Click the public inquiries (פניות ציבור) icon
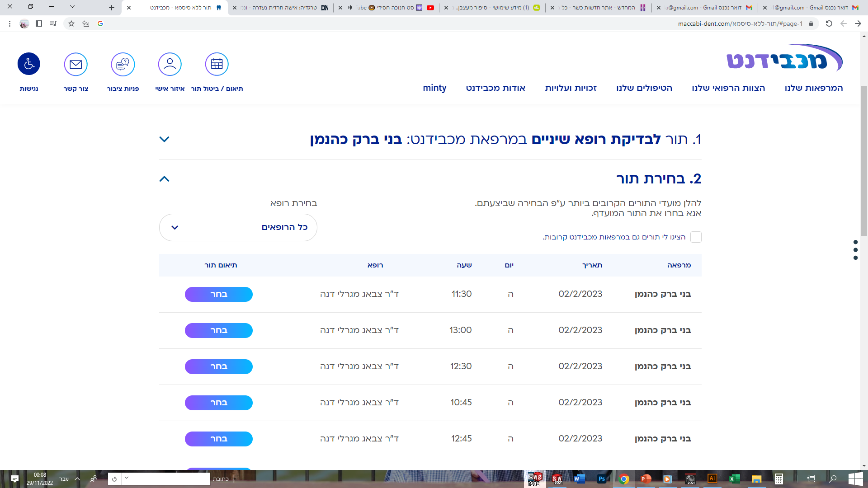Screen dimensions: 868x488 123,64
